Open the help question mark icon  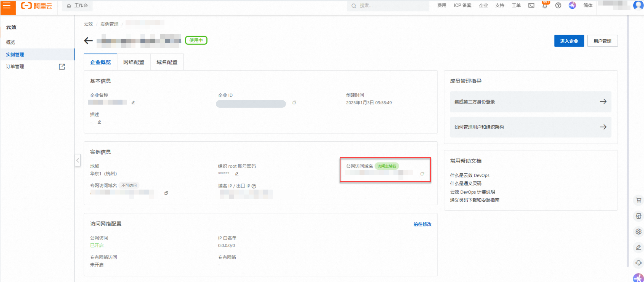click(558, 6)
